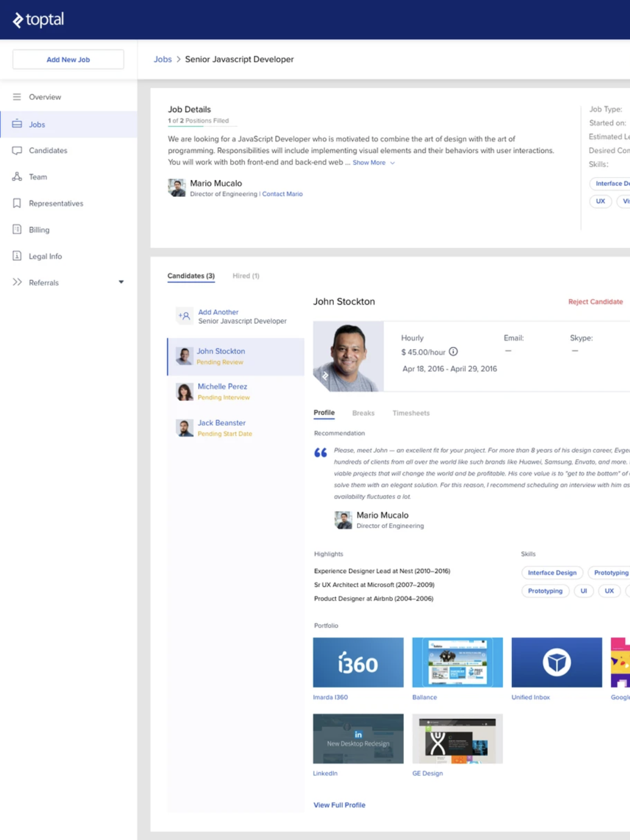Click the Legal Info icon
The height and width of the screenshot is (840, 630).
click(17, 256)
